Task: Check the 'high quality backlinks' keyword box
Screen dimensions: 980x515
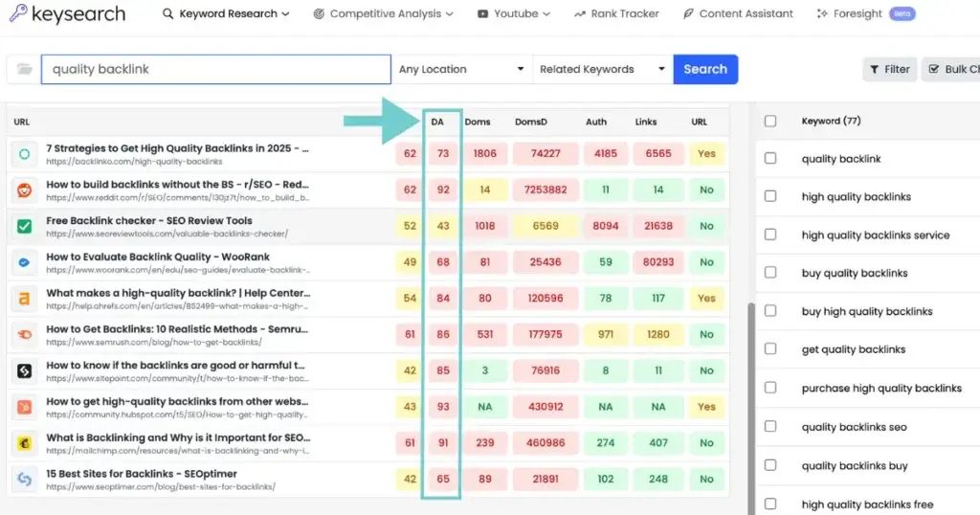Action: click(770, 196)
